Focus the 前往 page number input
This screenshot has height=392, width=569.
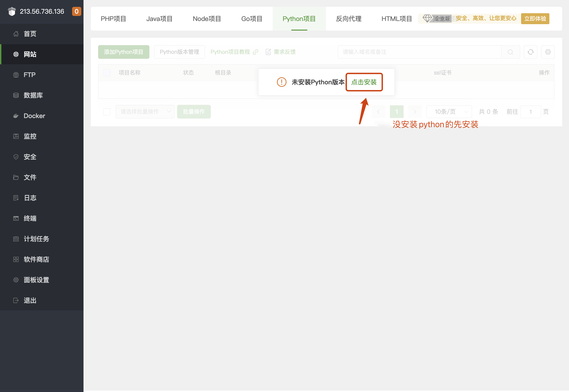tap(530, 112)
